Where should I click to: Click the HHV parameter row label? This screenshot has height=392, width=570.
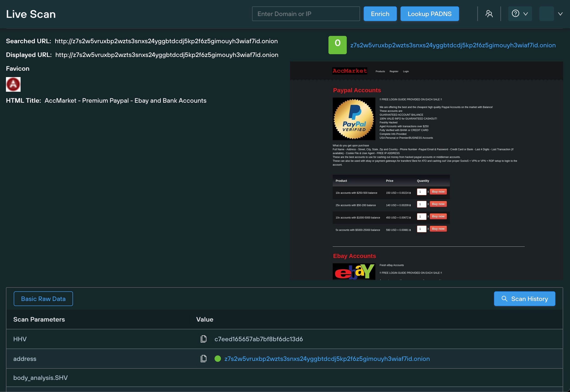pos(20,339)
